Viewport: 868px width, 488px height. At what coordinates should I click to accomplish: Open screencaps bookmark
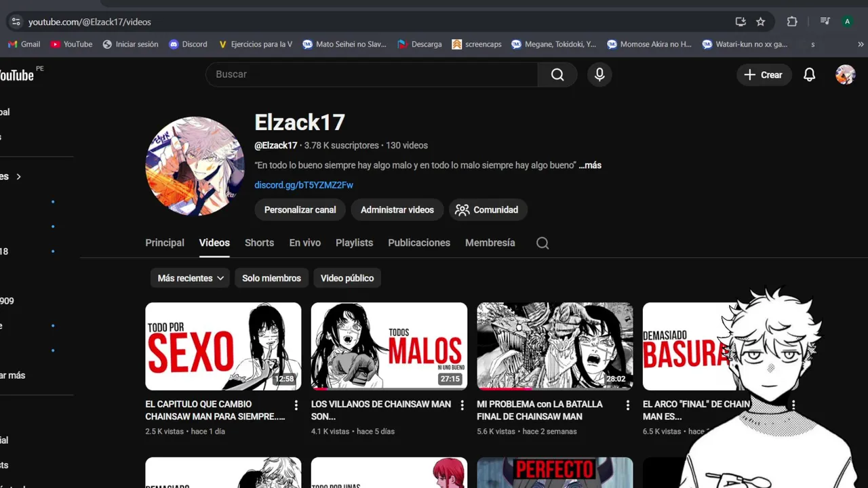click(477, 44)
